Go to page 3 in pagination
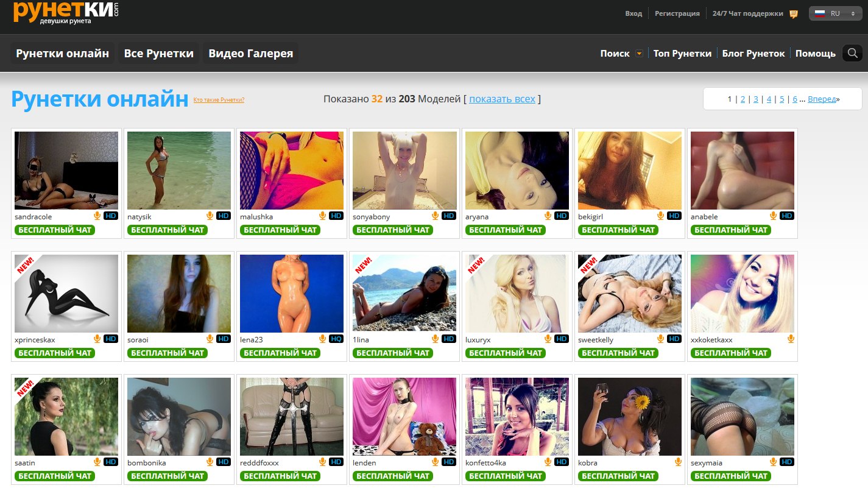Image resolution: width=868 pixels, height=491 pixels. point(756,99)
